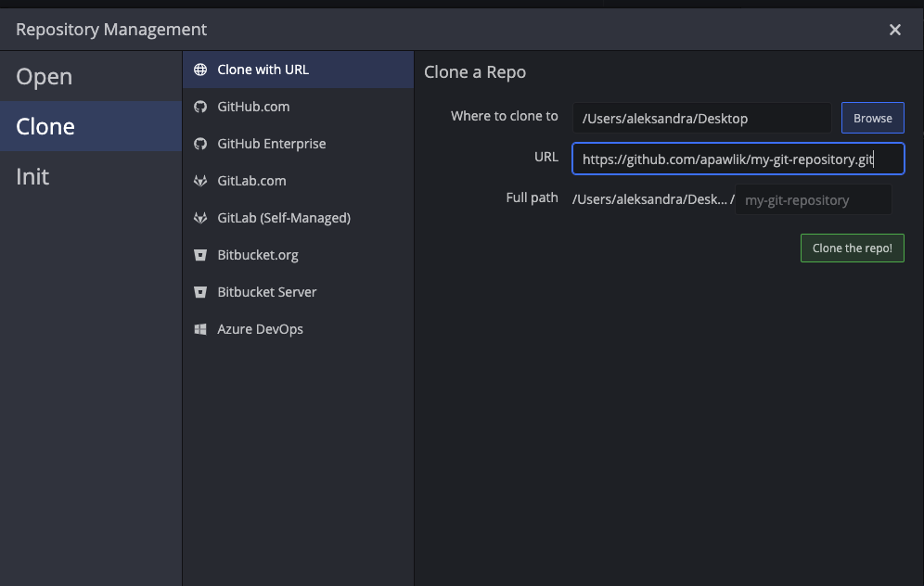Pick GitHub Enterprise from the list

298,144
